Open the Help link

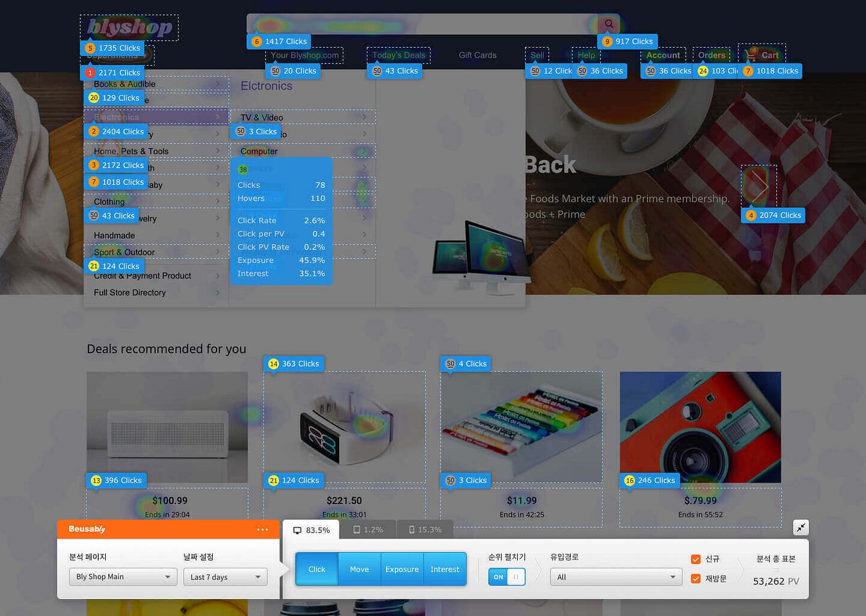tap(586, 55)
